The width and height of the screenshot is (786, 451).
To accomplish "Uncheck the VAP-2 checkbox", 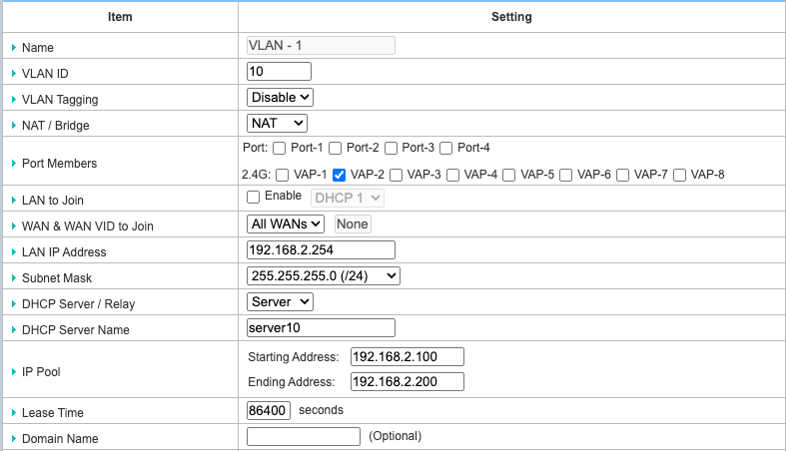I will click(x=339, y=174).
